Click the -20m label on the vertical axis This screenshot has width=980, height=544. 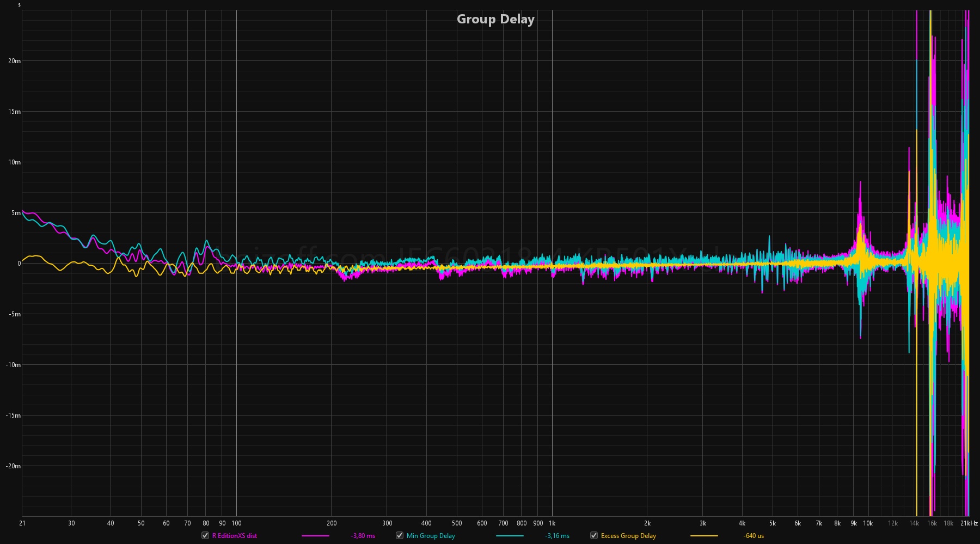pos(14,466)
